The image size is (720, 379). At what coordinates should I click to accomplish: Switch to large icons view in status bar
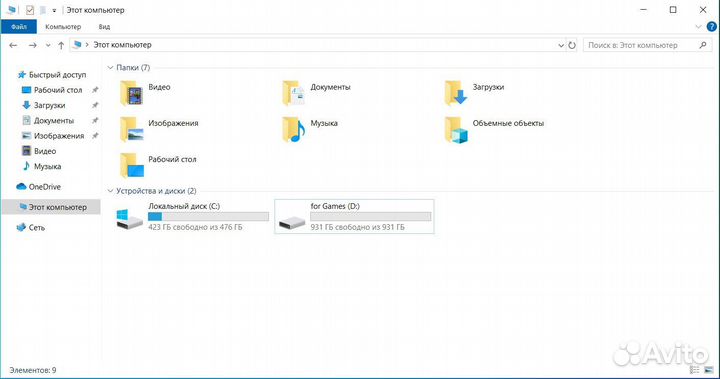pyautogui.click(x=709, y=370)
